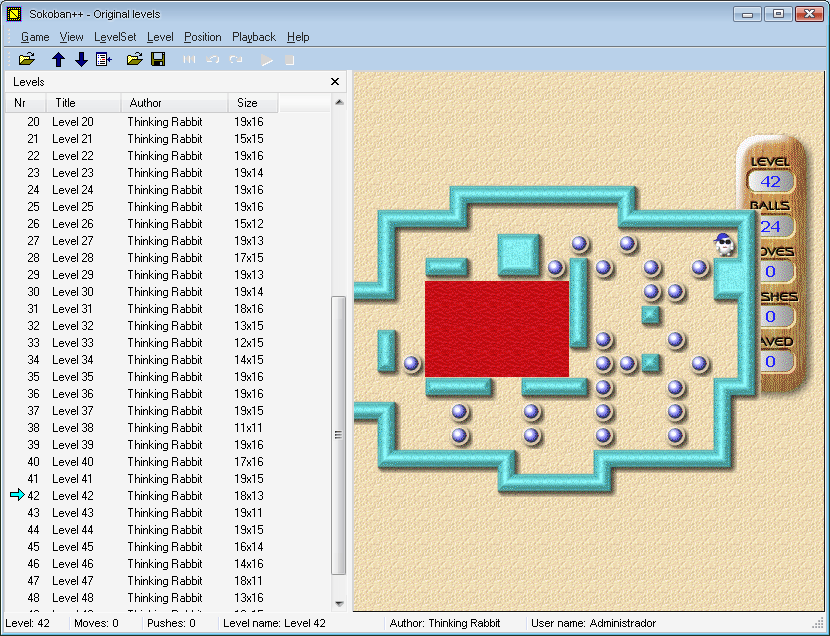Save the current position with the disk icon
830x636 pixels.
click(x=158, y=58)
